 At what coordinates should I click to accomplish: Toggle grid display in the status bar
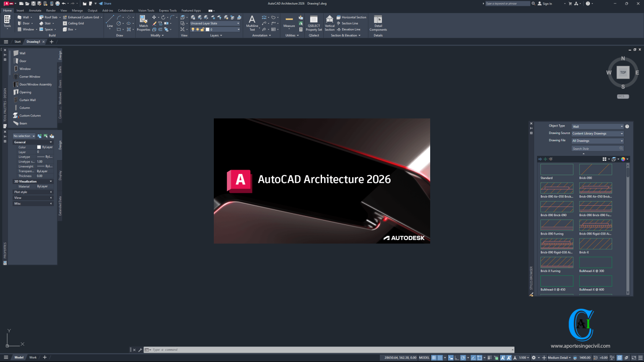click(x=433, y=357)
